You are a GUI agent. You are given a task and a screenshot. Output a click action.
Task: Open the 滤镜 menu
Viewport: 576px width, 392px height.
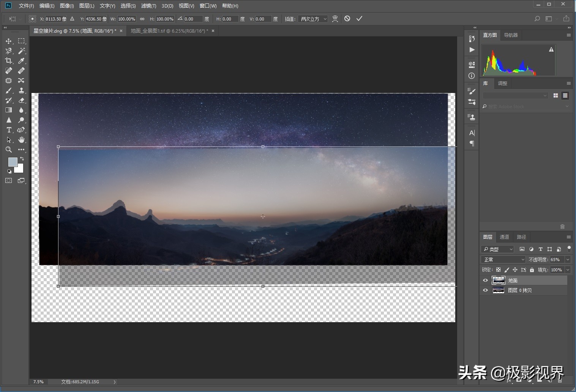[x=148, y=6]
